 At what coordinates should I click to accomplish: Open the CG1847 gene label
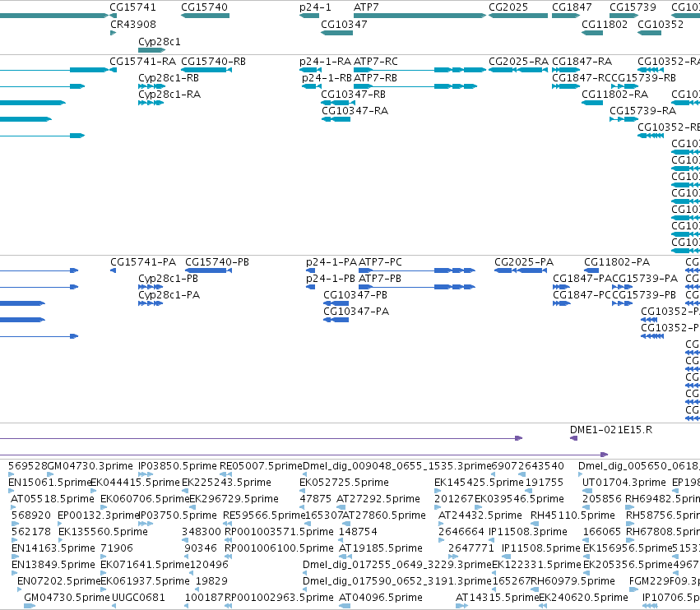point(572,7)
